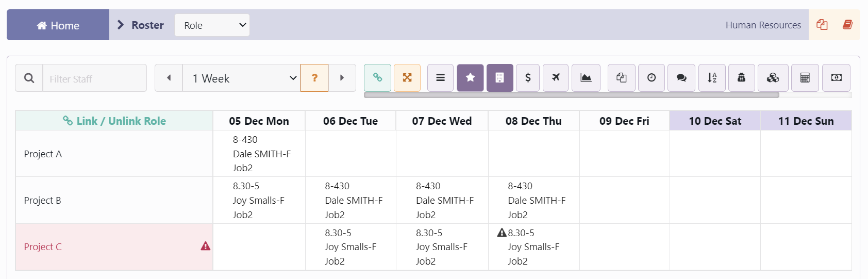The image size is (868, 279).
Task: Click the A-Z sort icon
Action: click(x=712, y=78)
